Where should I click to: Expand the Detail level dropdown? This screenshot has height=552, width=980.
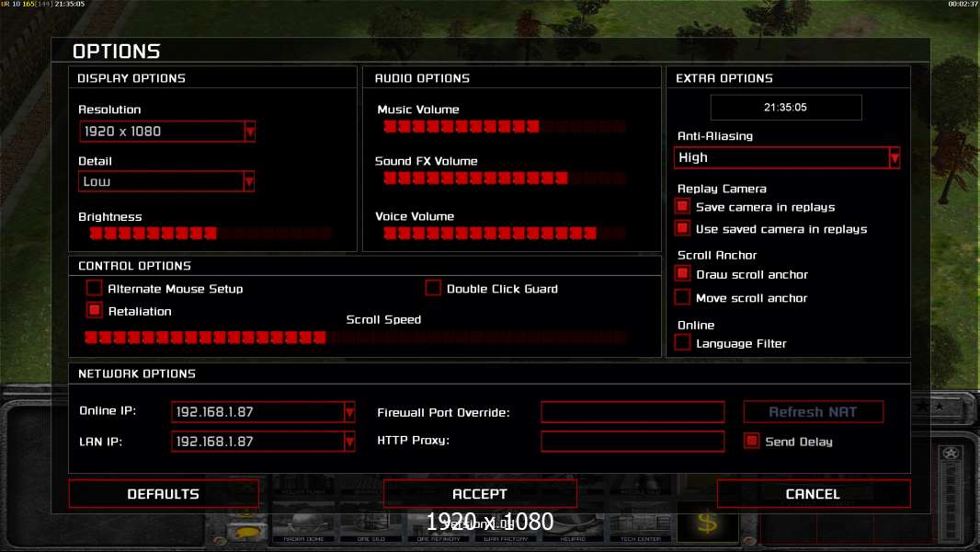click(248, 182)
